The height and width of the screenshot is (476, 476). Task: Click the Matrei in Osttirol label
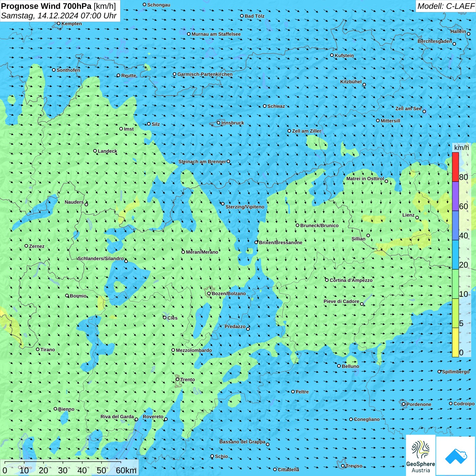click(365, 178)
